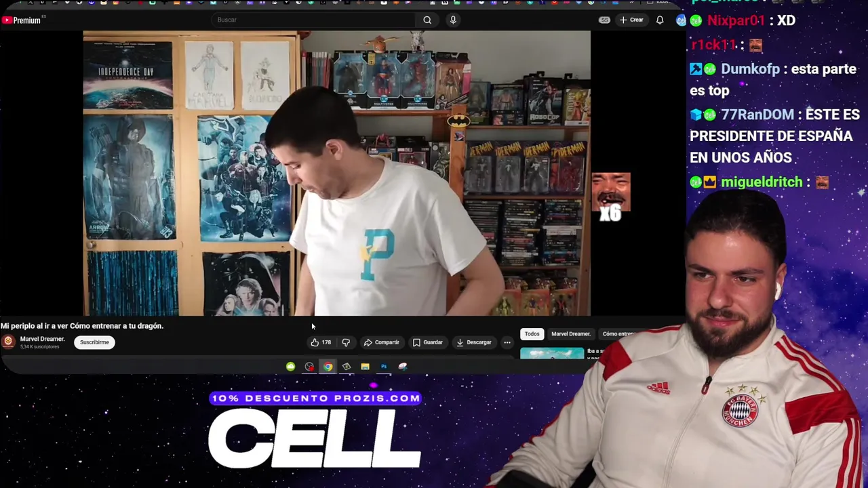Click Chrome icon in taskbar

click(328, 367)
